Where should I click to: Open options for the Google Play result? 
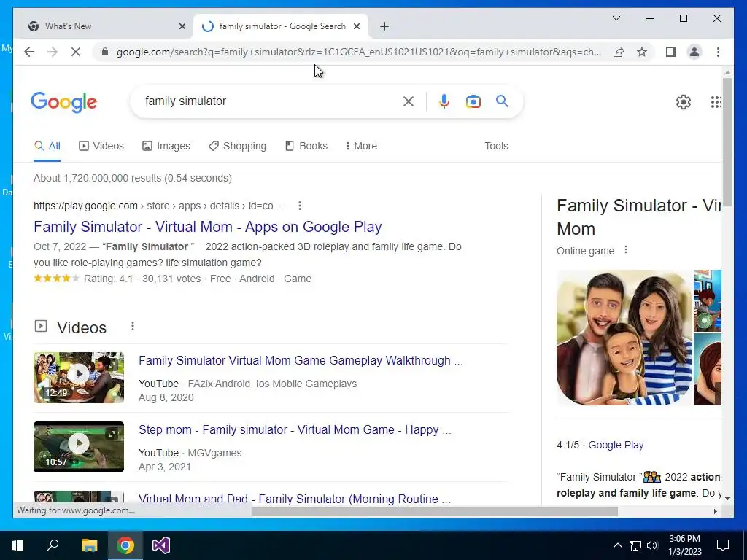[299, 206]
